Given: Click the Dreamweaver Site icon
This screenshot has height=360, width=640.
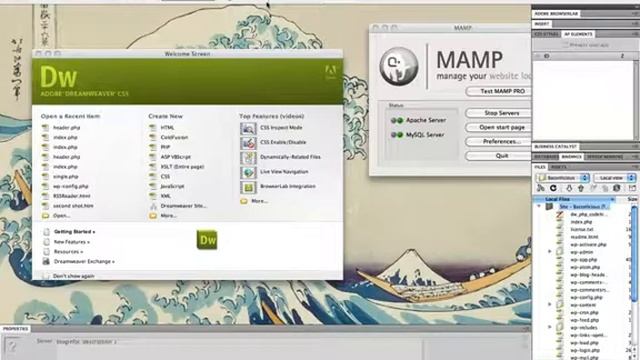Looking at the screenshot, I should pos(153,206).
